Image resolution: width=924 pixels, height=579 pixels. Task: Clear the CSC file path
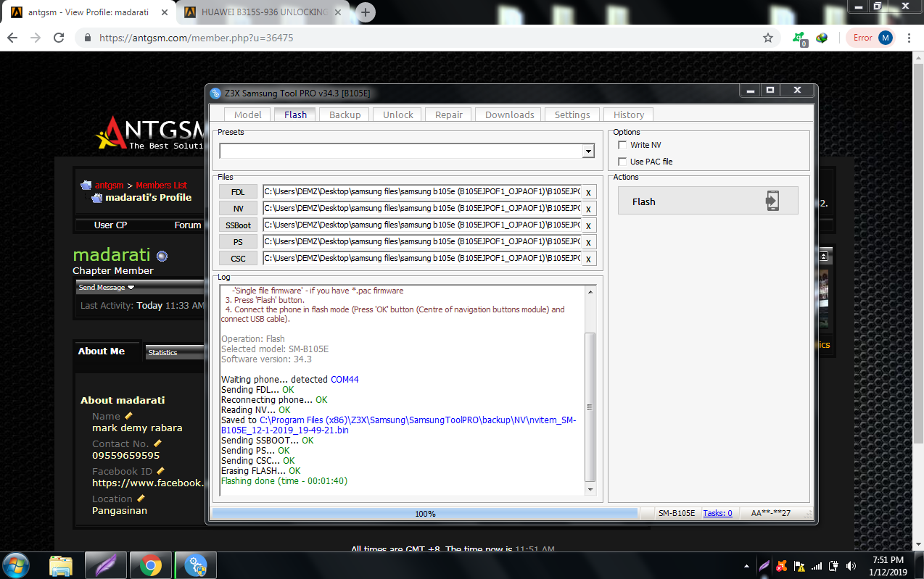[x=588, y=259]
